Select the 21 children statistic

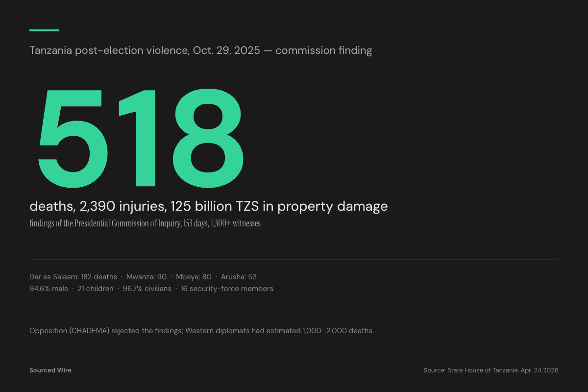[x=96, y=288]
